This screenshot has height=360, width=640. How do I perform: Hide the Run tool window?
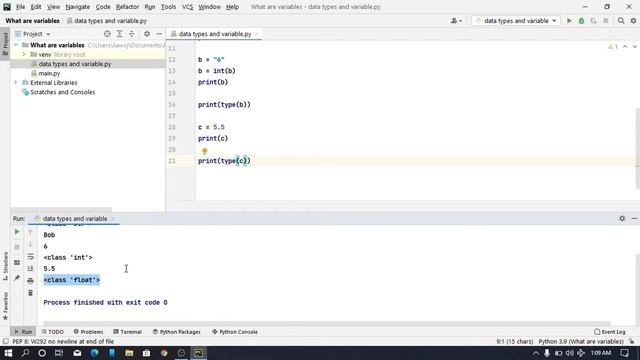pyautogui.click(x=634, y=218)
